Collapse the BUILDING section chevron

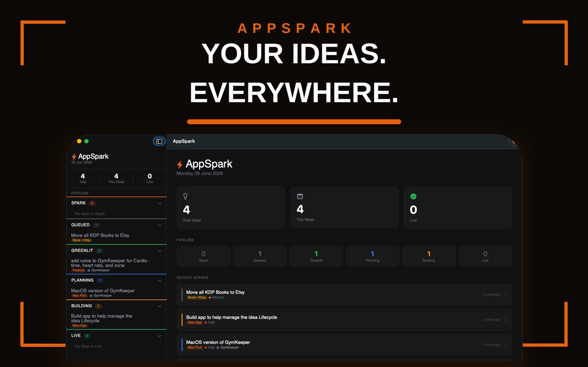(x=160, y=306)
